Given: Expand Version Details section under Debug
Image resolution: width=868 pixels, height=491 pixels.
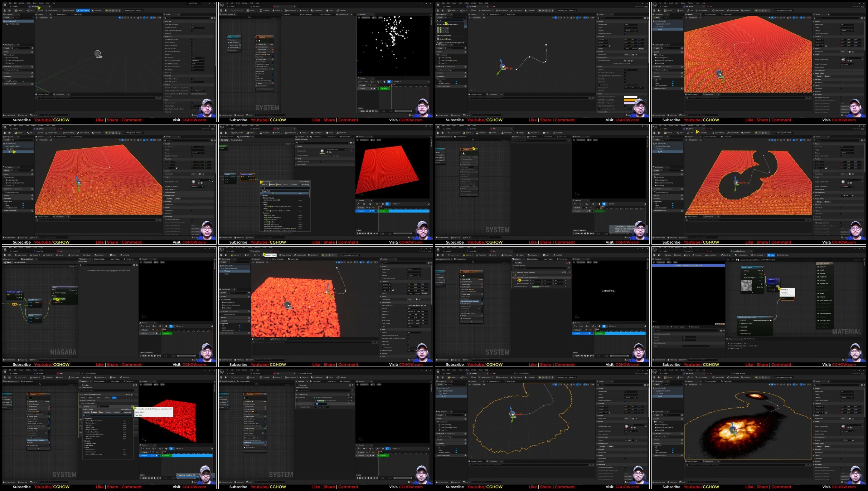Looking at the screenshot, I should pos(301,165).
